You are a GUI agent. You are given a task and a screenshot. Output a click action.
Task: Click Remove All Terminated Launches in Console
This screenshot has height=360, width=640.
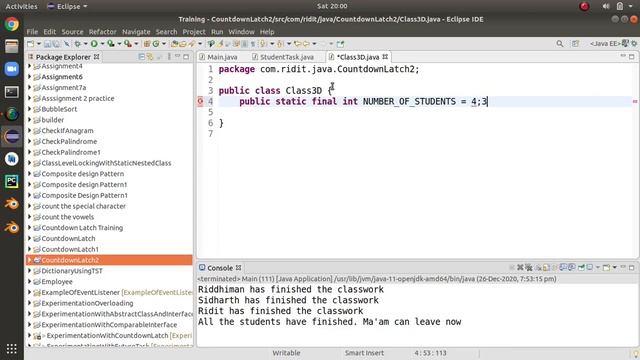point(529,268)
